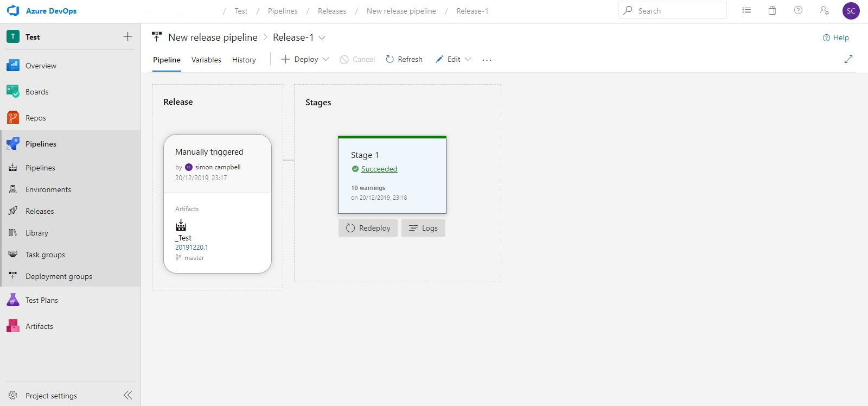This screenshot has height=406, width=868.
Task: Collapse the sidebar with double chevron
Action: pyautogui.click(x=128, y=395)
